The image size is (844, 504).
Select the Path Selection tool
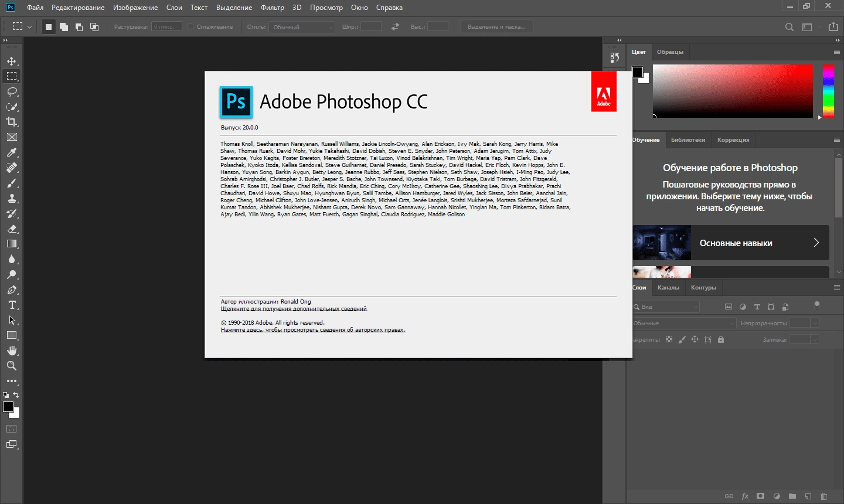(12, 320)
